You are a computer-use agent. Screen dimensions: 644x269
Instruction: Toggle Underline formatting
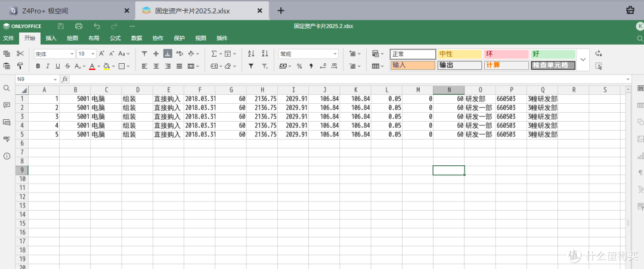click(57, 66)
